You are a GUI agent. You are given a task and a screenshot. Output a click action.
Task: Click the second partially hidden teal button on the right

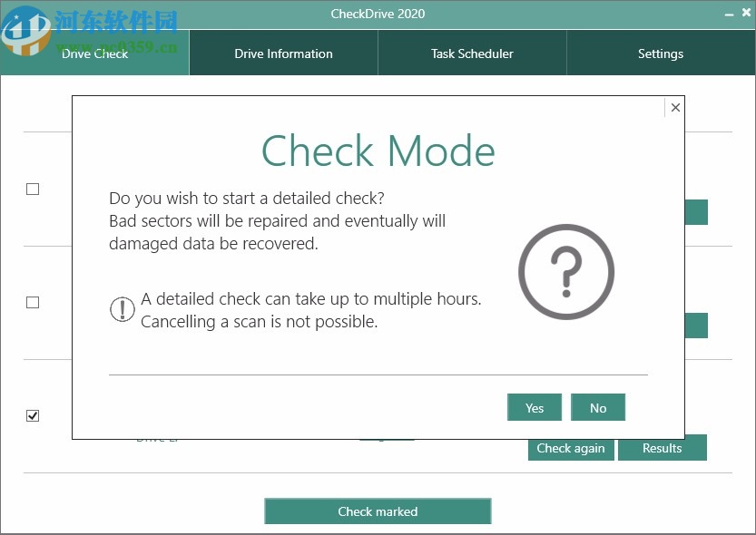click(697, 325)
